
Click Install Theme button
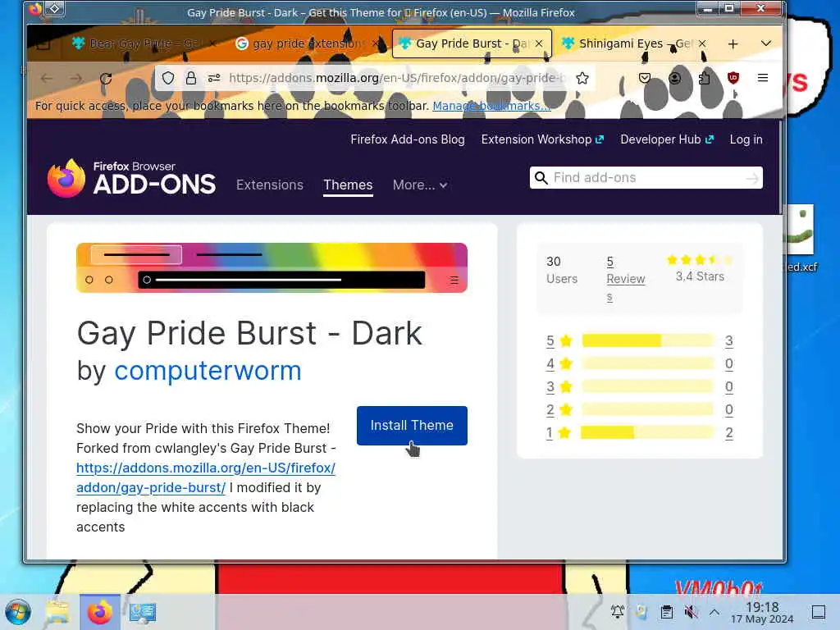tap(412, 426)
